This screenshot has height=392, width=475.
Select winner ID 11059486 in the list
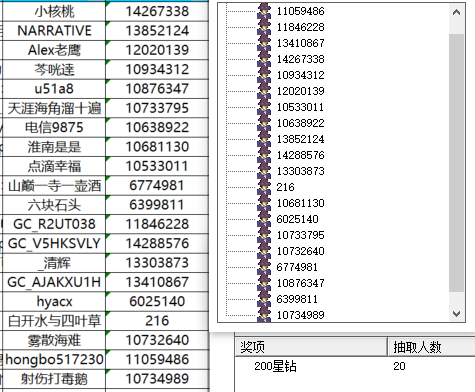coord(300,11)
